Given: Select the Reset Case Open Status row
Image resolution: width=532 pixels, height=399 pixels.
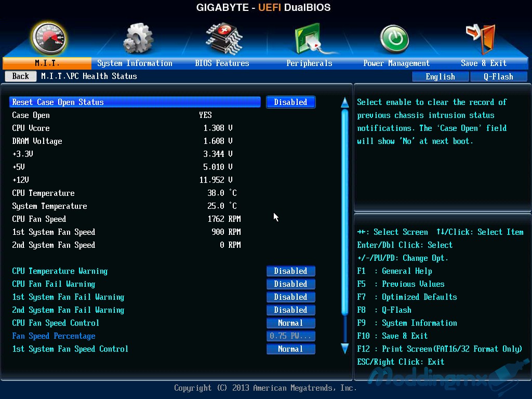Looking at the screenshot, I should 135,102.
